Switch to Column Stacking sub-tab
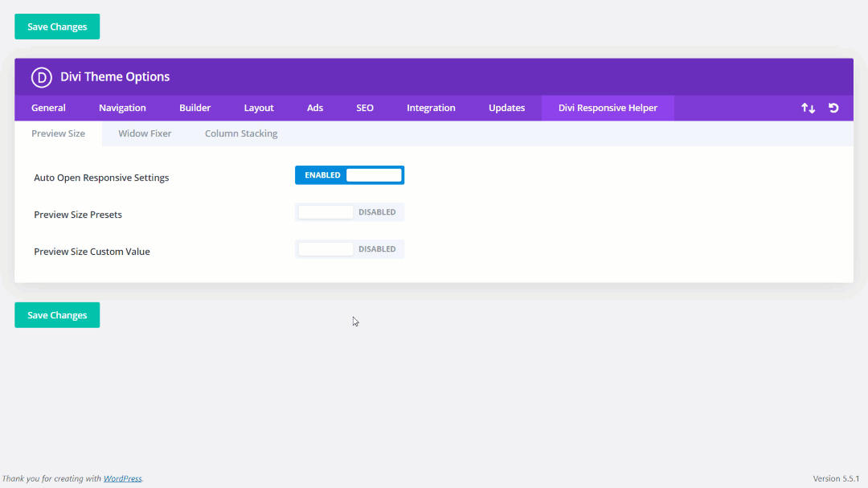The image size is (868, 488). coord(241,133)
